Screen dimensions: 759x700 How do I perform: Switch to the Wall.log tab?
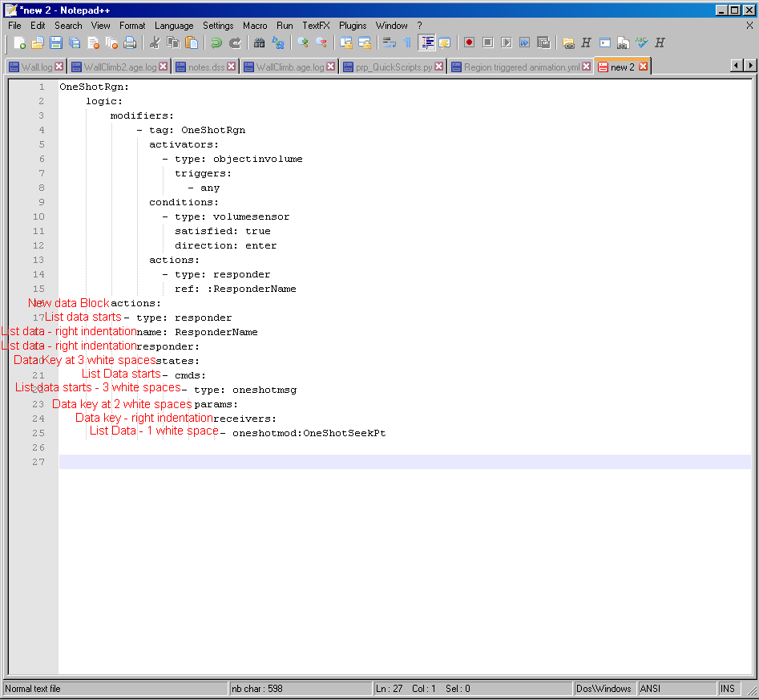point(36,67)
